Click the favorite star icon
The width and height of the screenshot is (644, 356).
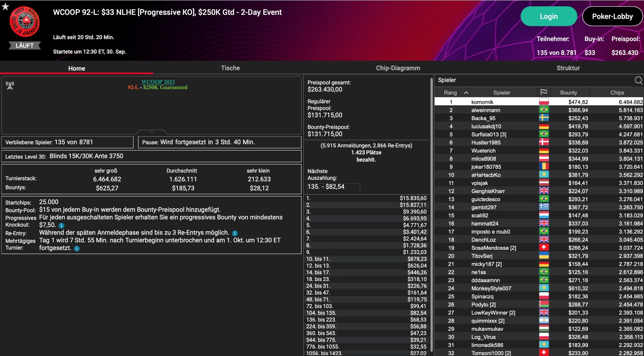(5, 7)
